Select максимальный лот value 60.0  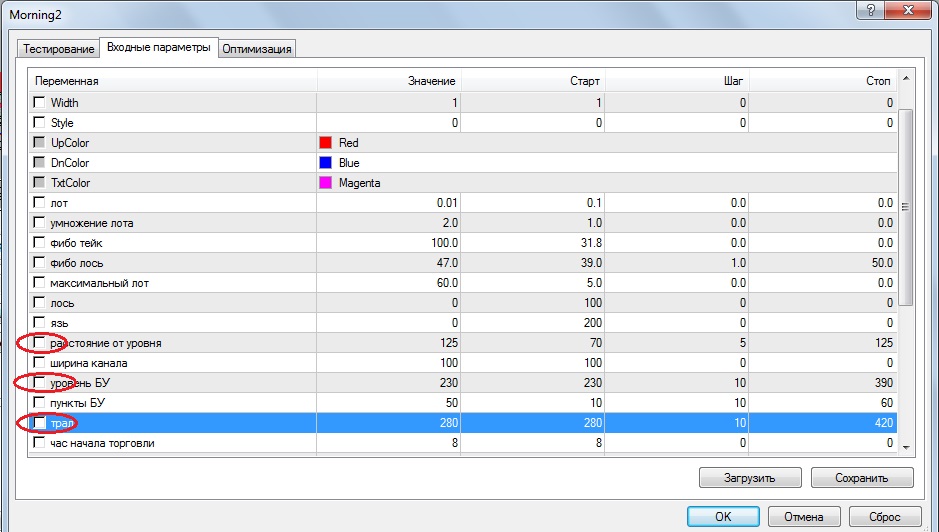click(447, 282)
